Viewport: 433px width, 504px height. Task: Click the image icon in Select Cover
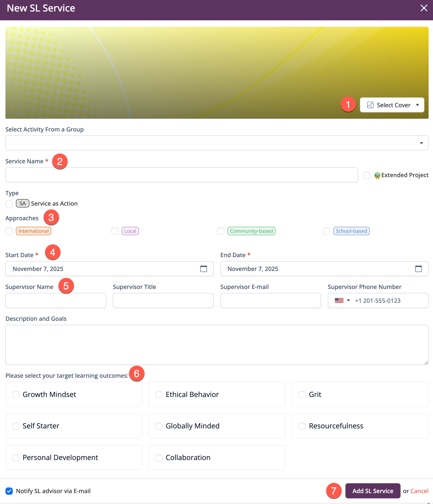(x=370, y=105)
